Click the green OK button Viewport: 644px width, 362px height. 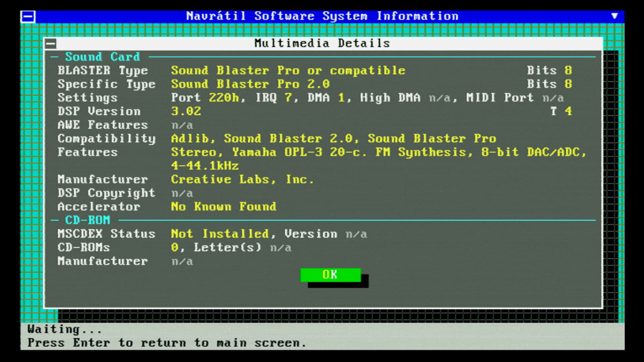[x=330, y=275]
